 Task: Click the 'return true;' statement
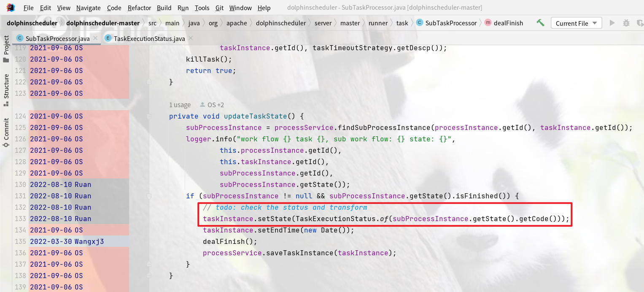211,70
